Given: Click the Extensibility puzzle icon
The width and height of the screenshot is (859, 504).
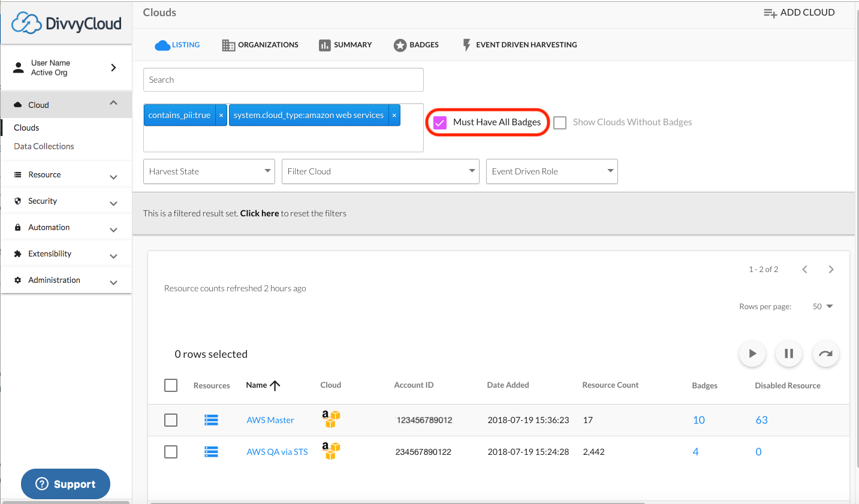Looking at the screenshot, I should click(17, 253).
